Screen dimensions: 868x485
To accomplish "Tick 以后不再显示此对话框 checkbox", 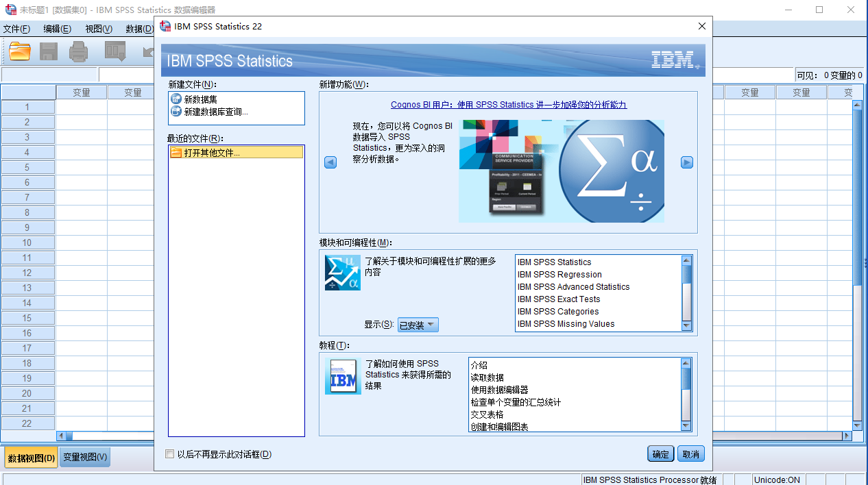I will (x=170, y=454).
